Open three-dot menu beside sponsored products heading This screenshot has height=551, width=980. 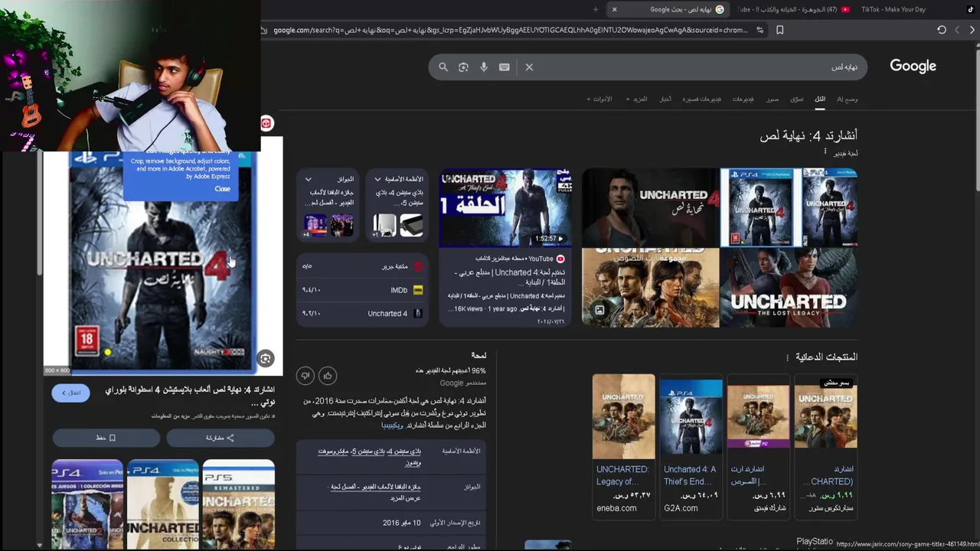click(x=787, y=357)
